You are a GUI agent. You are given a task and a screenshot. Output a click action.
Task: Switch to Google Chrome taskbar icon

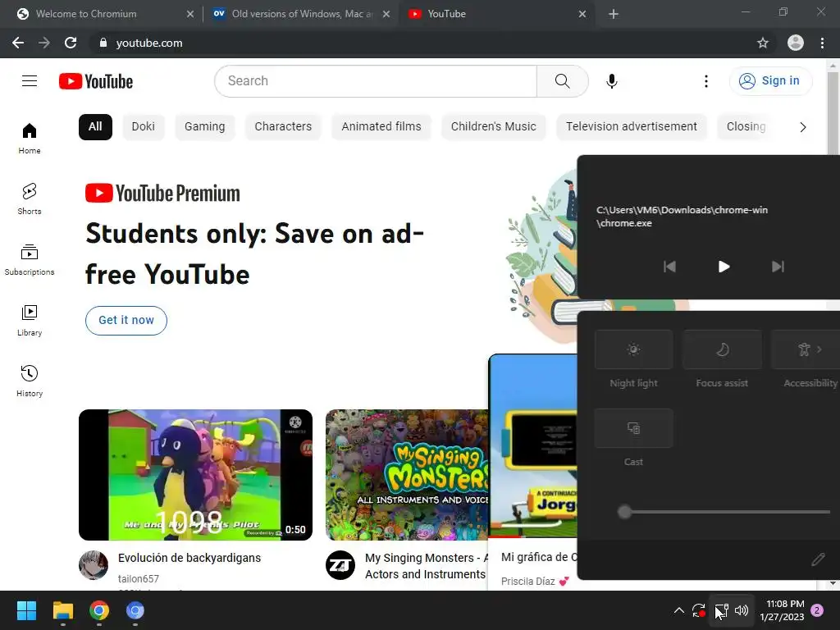pyautogui.click(x=99, y=610)
